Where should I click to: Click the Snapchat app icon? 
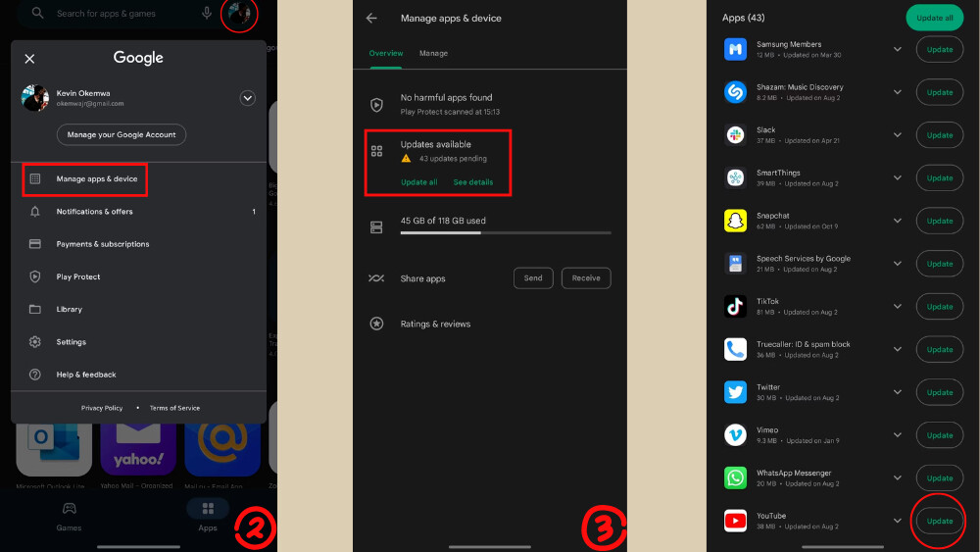click(735, 221)
